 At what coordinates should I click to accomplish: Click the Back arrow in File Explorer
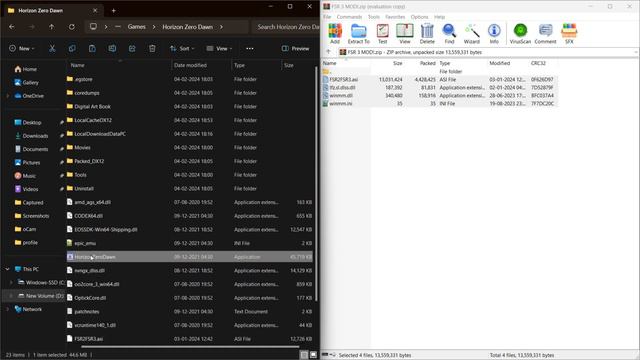[12, 27]
